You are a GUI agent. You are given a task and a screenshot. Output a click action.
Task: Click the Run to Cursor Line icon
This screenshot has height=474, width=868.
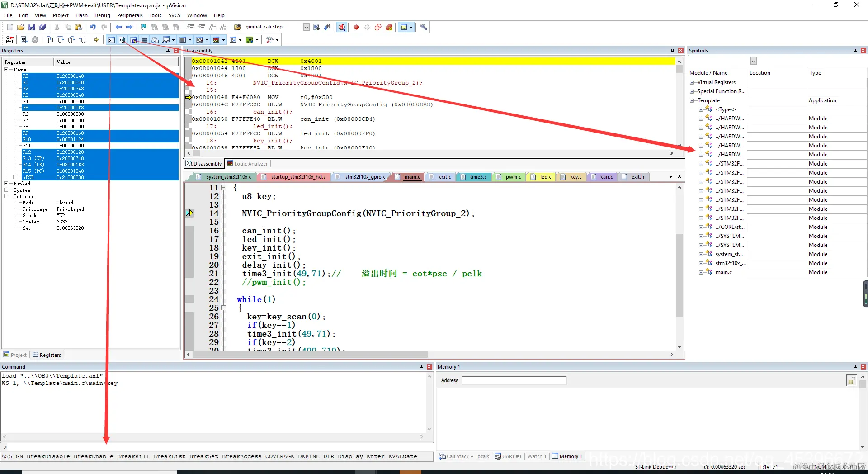point(83,40)
